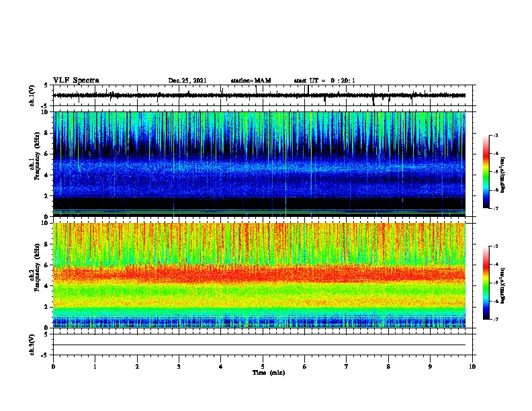Click the "Time (min)" x-axis label
The height and width of the screenshot is (411, 532).
269,373
